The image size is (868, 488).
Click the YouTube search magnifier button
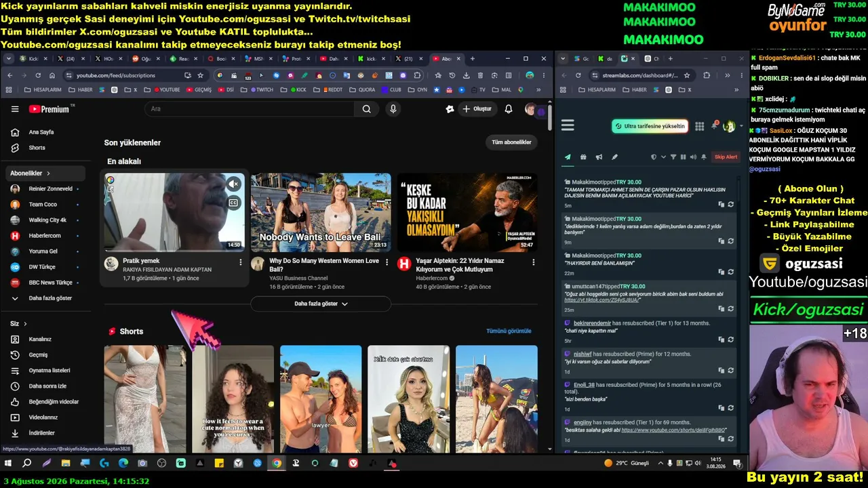tap(366, 109)
